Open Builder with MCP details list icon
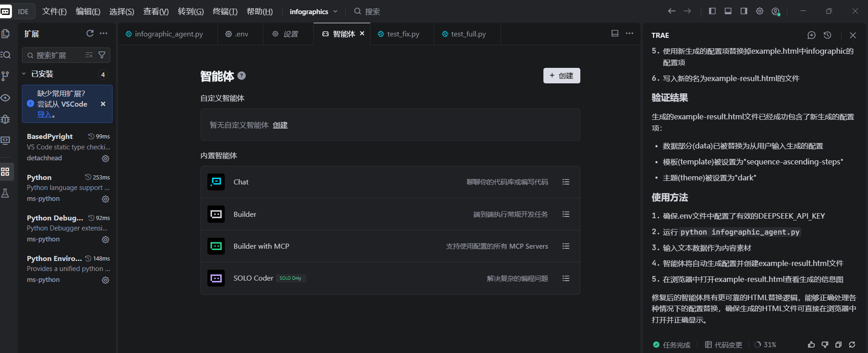 [566, 246]
